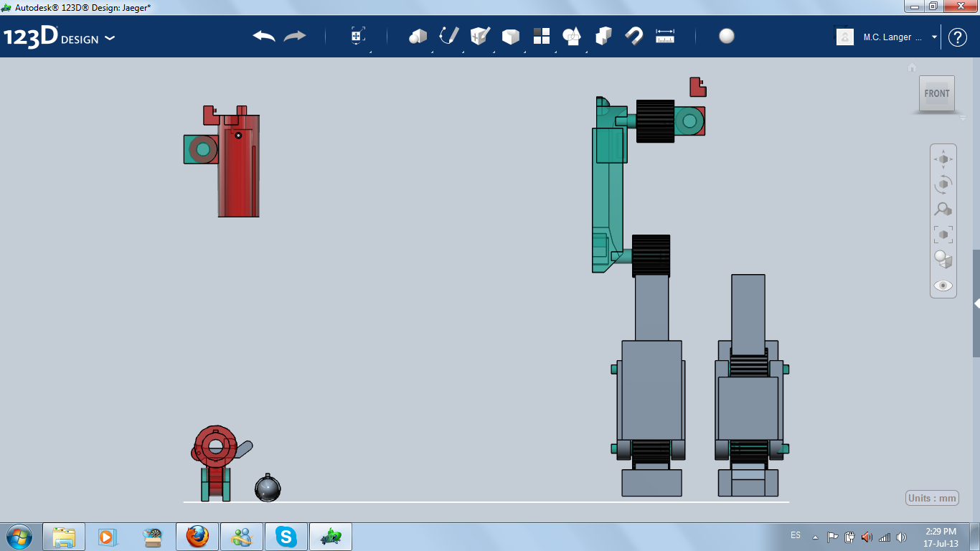Select the Measure ruler tool
Screen dimensions: 980x551
tap(665, 36)
